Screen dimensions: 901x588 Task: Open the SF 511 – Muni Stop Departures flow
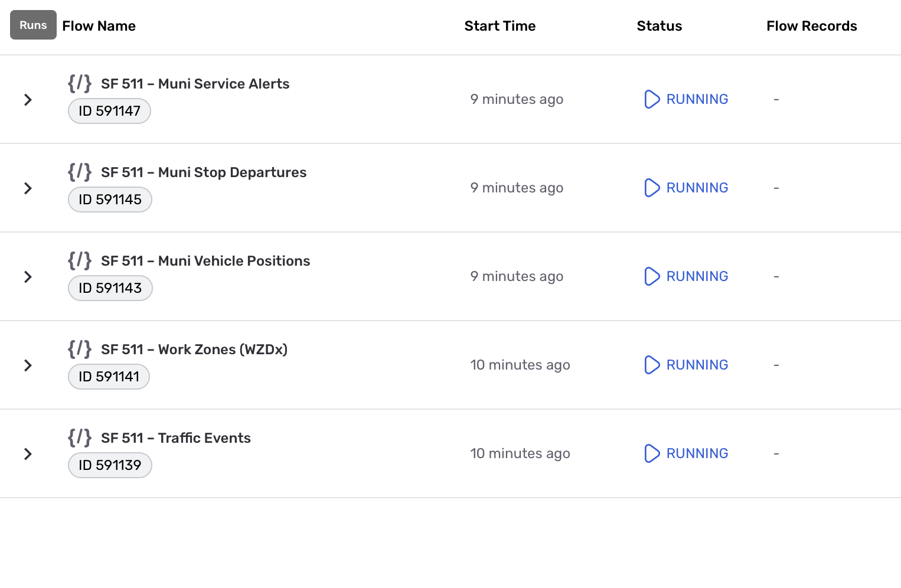[x=204, y=172]
